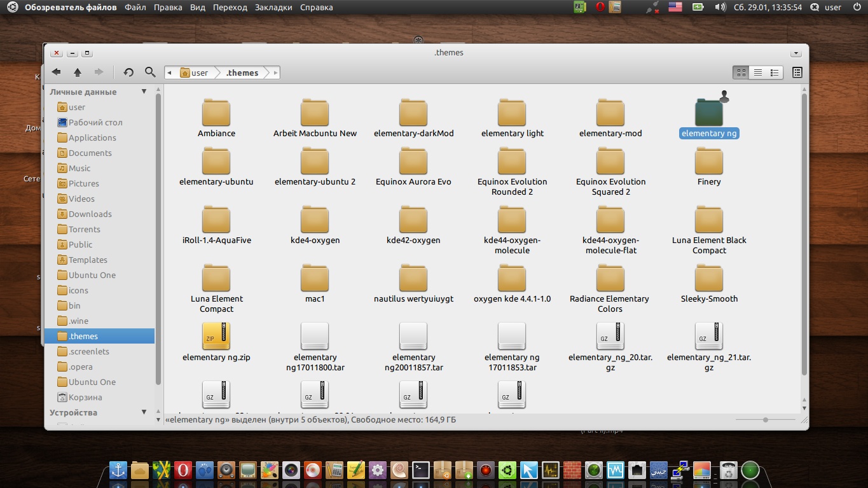Open .screenlets in the sidebar
This screenshot has height=488, width=868.
100,351
